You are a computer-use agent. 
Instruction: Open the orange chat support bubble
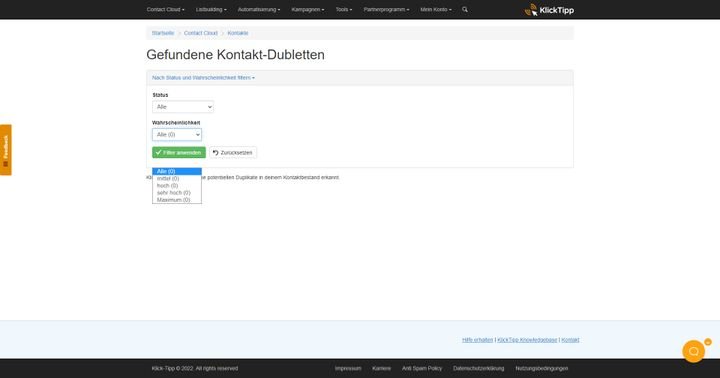tap(693, 351)
